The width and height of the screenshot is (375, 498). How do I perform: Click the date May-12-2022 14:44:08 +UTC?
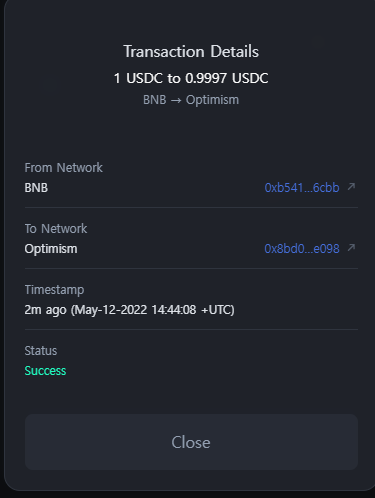pos(154,310)
